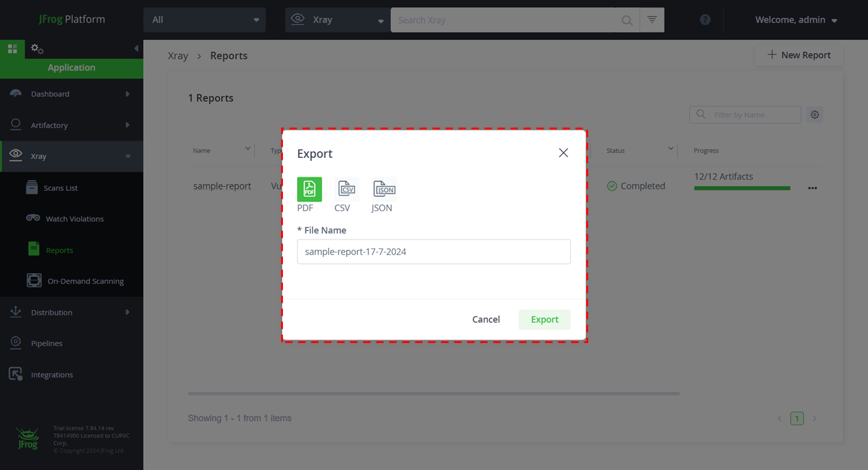868x470 pixels.
Task: Click the Scans List box icon
Action: (32, 187)
